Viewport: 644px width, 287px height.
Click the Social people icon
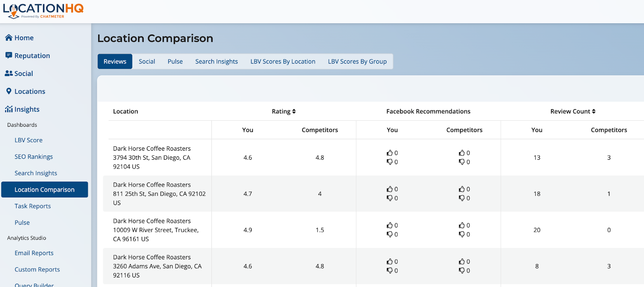click(8, 73)
